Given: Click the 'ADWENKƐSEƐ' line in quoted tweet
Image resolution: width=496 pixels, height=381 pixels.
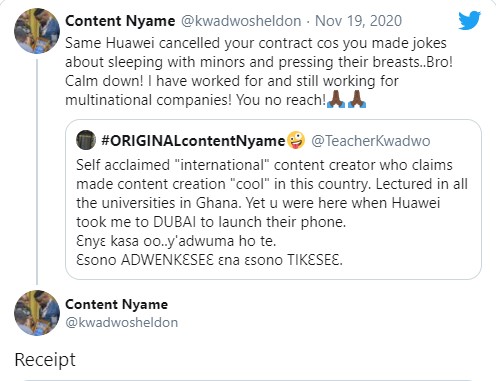Looking at the screenshot, I should (209, 260).
